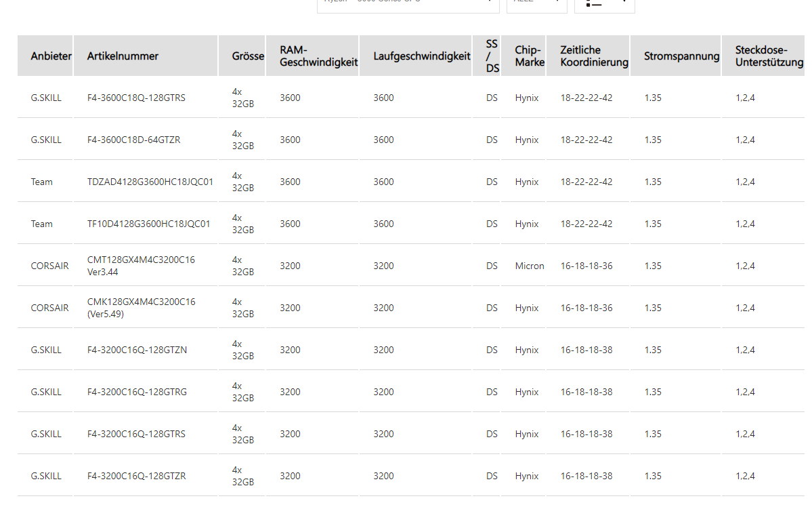812x507 pixels.
Task: Click Hynix chip in F4-3600C18Q-128GTRS row
Action: 527,98
